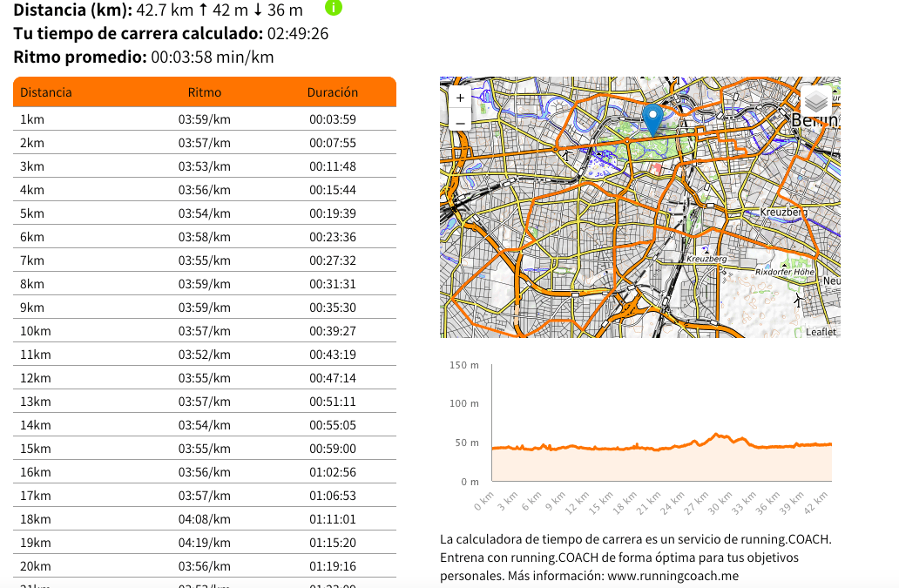Click the Ritmo column header

tap(205, 92)
